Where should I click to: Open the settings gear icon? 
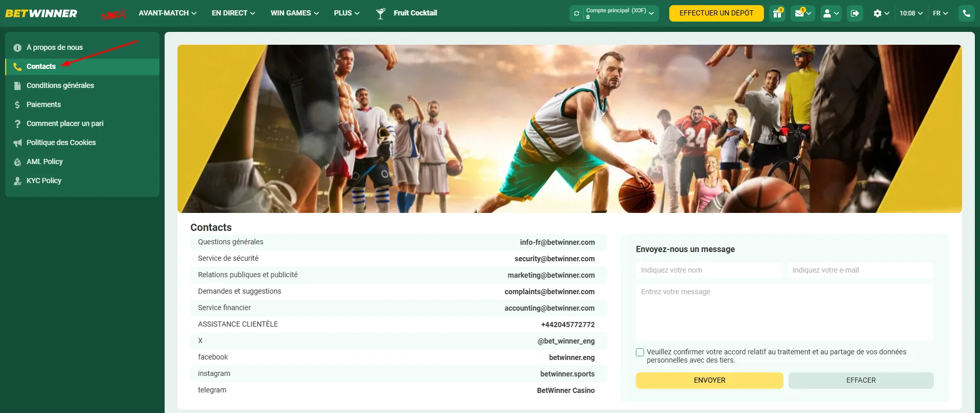click(x=878, y=13)
